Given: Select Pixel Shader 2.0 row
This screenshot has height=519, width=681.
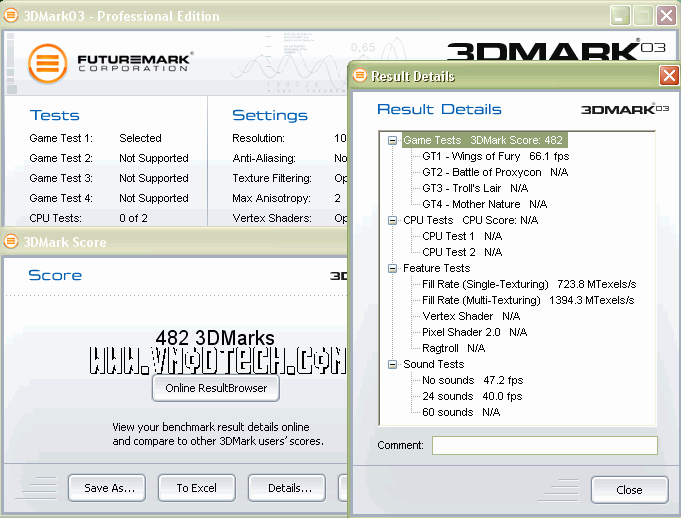Looking at the screenshot, I should (x=474, y=332).
